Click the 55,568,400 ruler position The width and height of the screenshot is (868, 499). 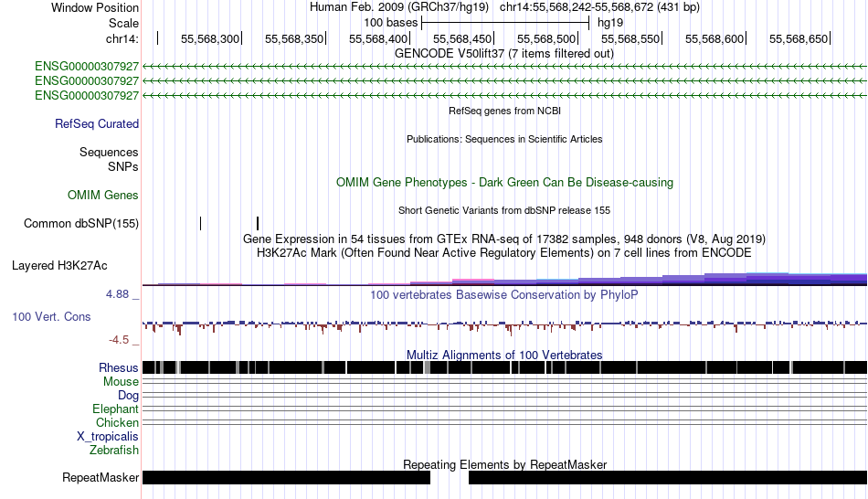coord(378,38)
